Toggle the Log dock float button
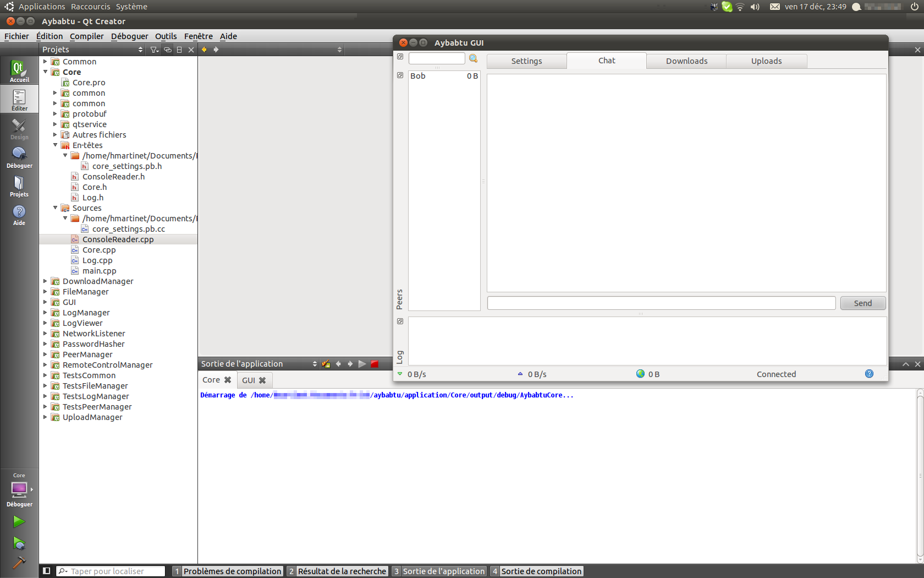The width and height of the screenshot is (924, 578). (400, 321)
